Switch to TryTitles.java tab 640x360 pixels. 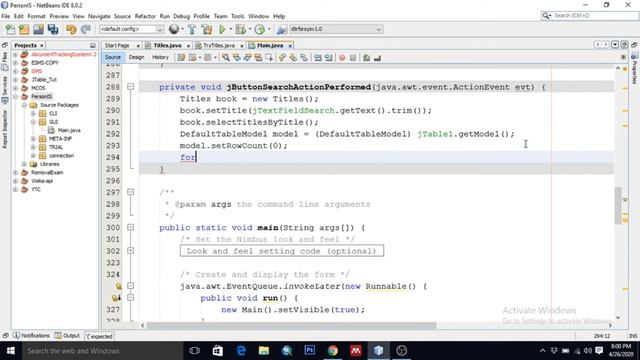tap(219, 45)
